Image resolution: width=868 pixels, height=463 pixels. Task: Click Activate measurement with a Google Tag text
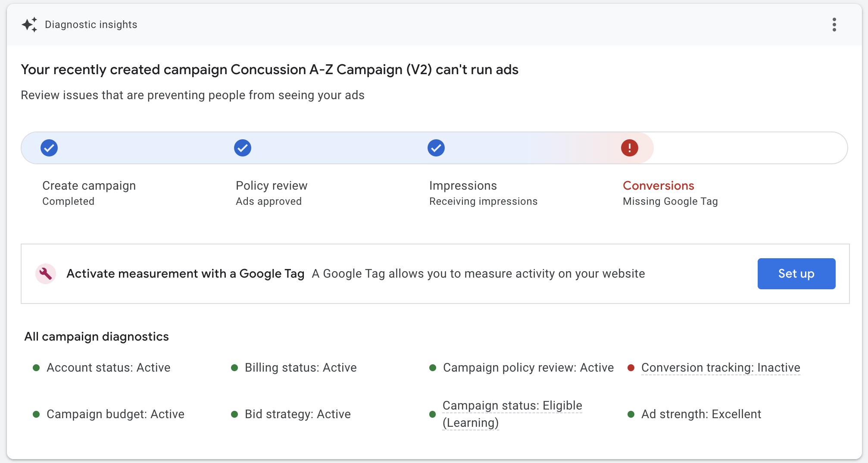(x=185, y=274)
